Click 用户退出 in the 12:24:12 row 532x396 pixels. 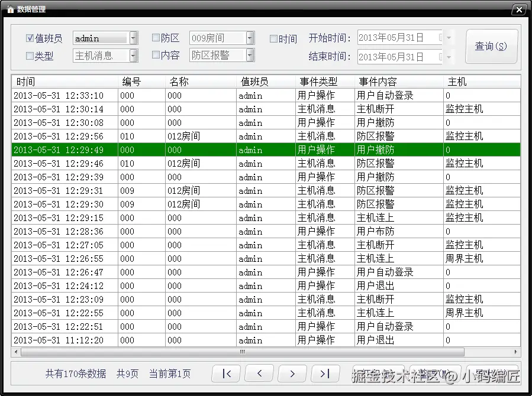(x=375, y=285)
